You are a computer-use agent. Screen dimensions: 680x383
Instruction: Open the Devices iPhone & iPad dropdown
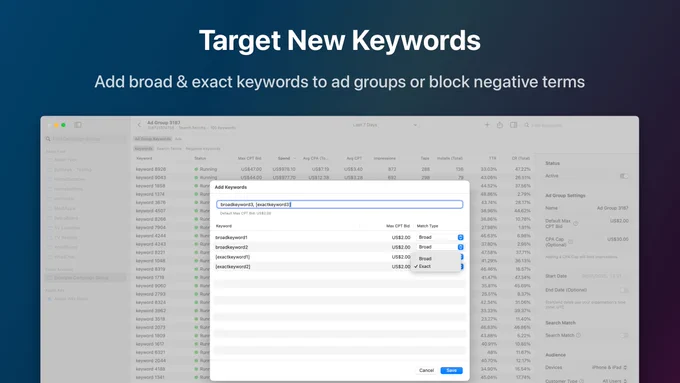[609, 367]
